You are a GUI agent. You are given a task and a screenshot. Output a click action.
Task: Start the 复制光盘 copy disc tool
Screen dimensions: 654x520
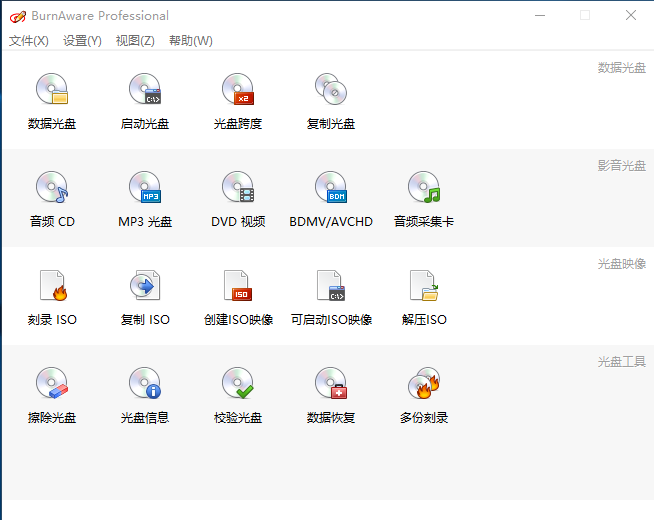click(331, 101)
